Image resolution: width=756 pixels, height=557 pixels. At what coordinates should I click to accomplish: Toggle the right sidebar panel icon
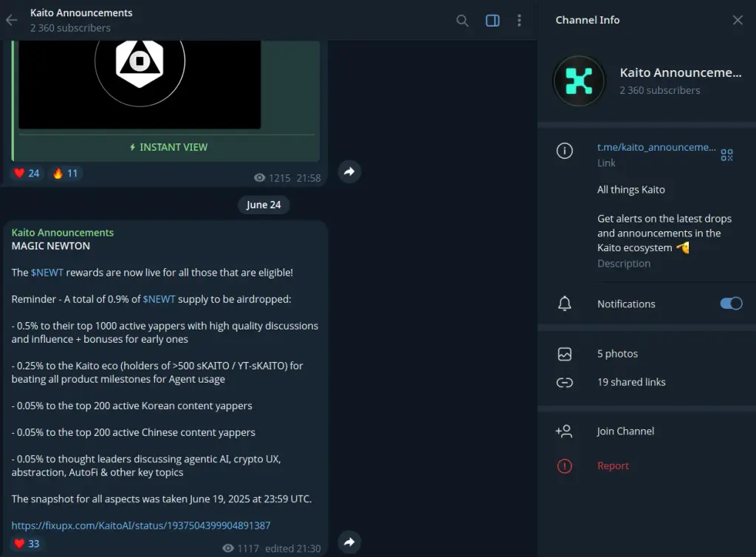click(x=492, y=20)
